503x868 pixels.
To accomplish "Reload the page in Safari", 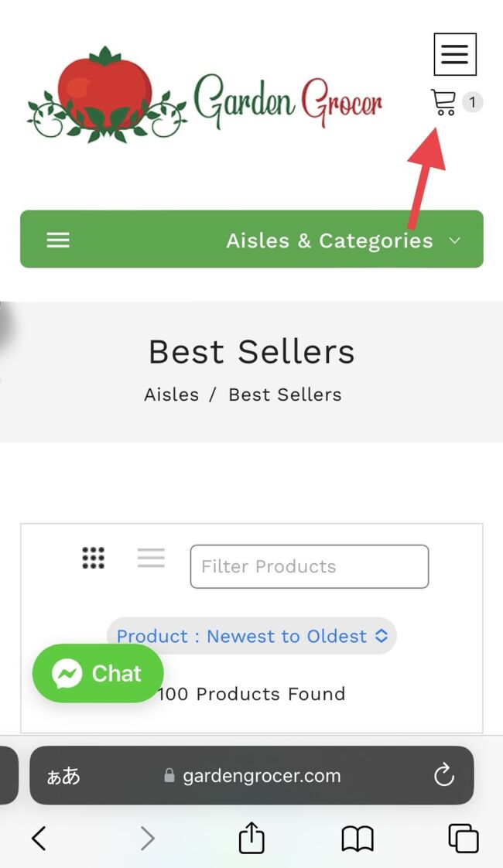I will tap(443, 776).
